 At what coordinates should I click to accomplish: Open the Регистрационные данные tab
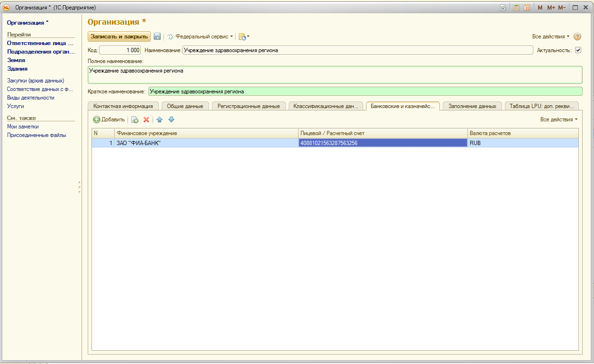248,106
